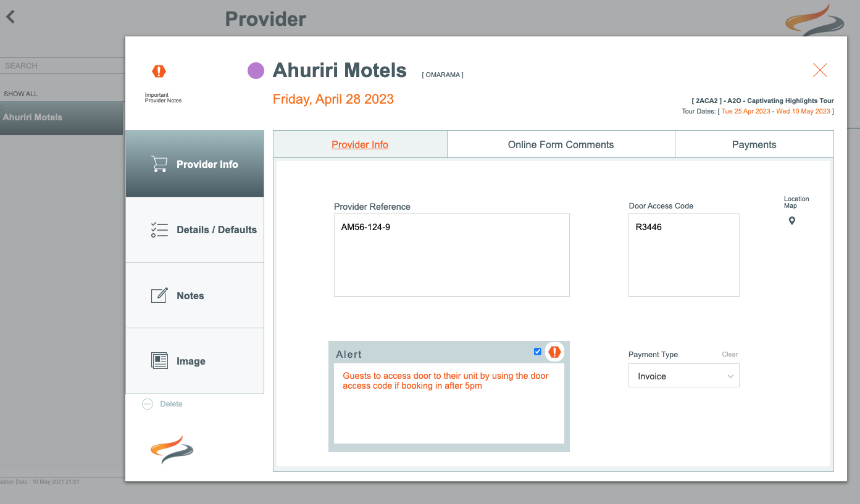
Task: Go back using the top-left chevron
Action: coord(10,17)
